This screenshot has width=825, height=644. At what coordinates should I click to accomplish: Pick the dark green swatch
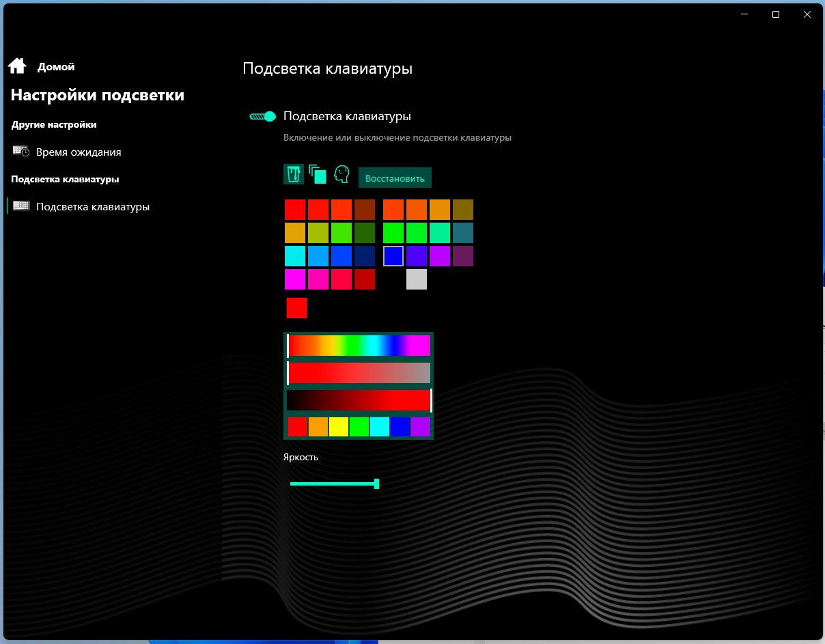click(365, 233)
